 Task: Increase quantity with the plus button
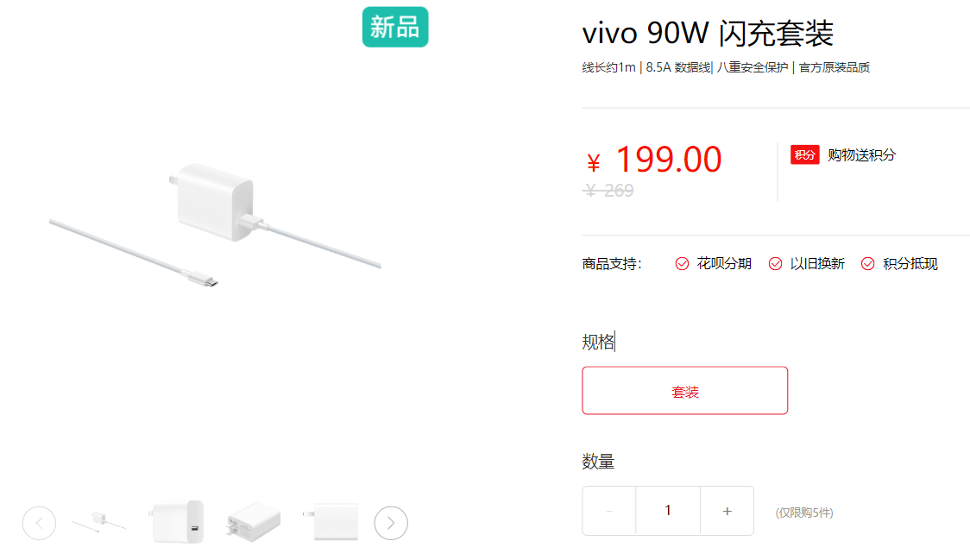click(727, 511)
